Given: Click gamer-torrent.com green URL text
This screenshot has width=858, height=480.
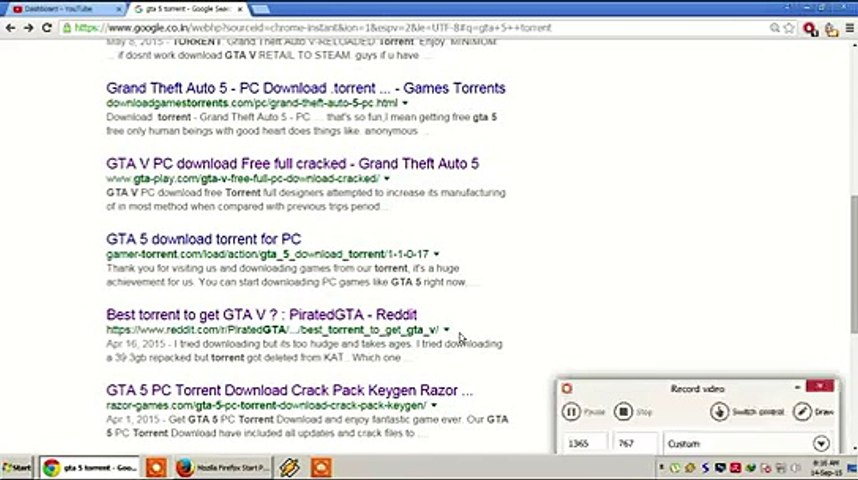Looking at the screenshot, I should point(268,255).
